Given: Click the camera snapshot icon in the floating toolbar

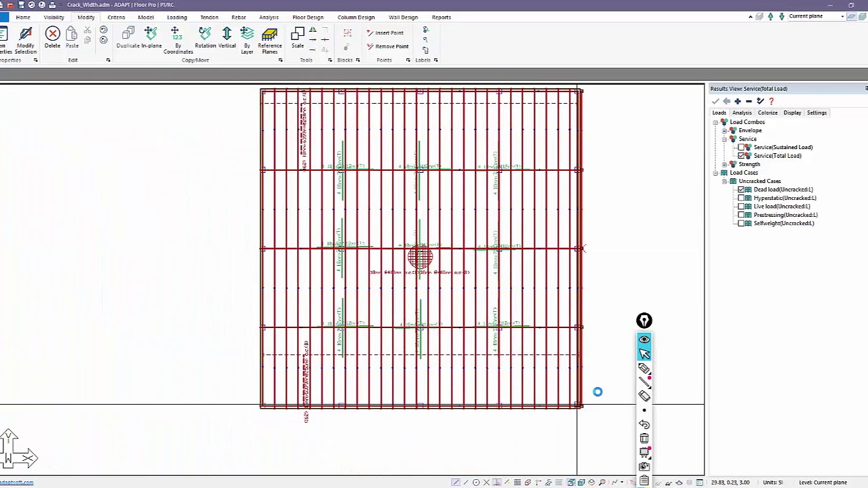Looking at the screenshot, I should point(644,467).
